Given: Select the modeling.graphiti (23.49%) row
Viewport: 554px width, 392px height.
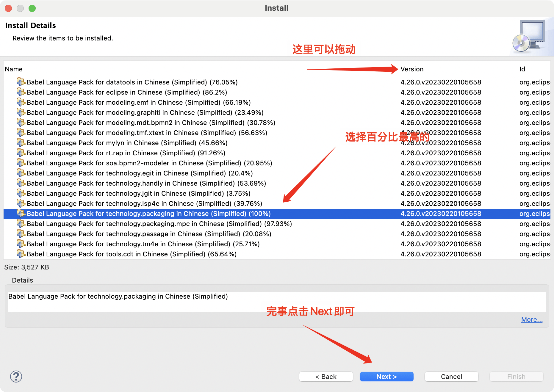Looking at the screenshot, I should point(277,112).
